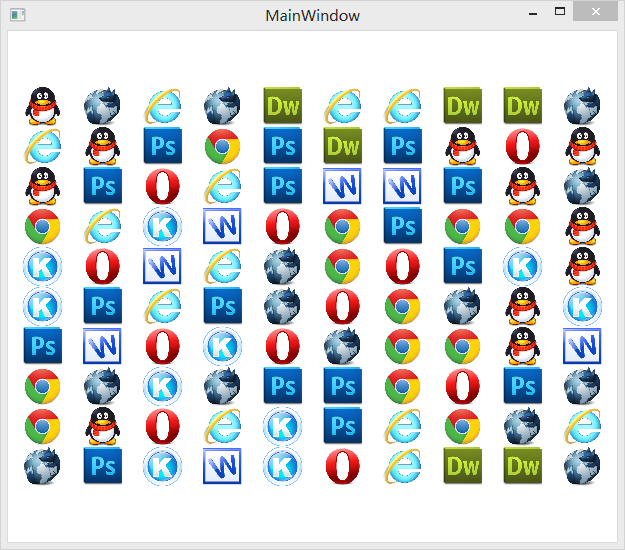This screenshot has width=625, height=550.
Task: Select the Photoshop icon in the fifth row
Action: point(462,266)
